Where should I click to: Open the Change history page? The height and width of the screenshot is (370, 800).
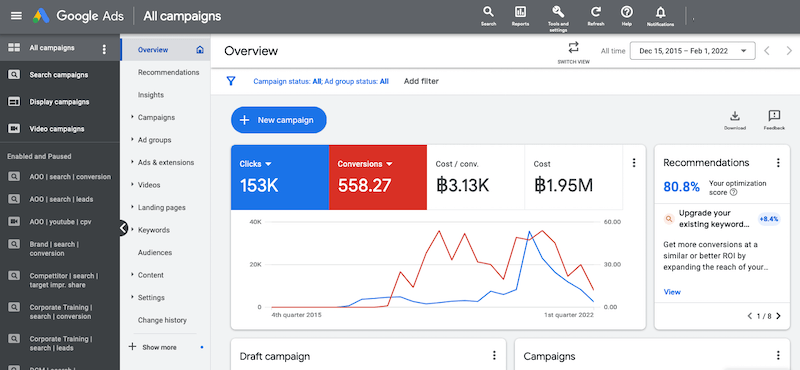point(162,320)
